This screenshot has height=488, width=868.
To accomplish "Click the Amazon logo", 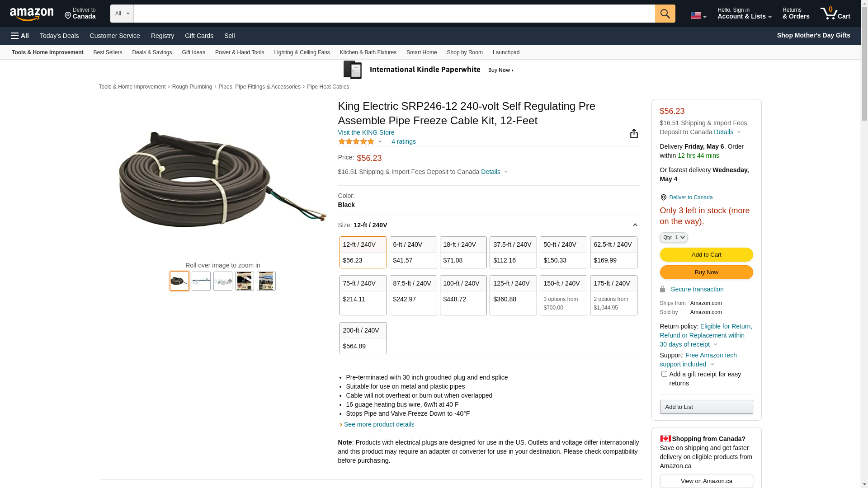I will click(x=32, y=14).
